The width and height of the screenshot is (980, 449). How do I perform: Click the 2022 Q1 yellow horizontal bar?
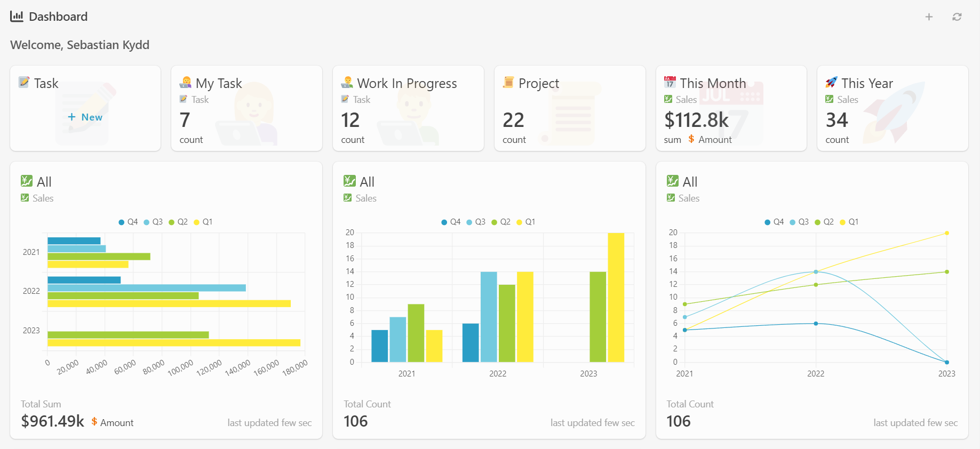coord(169,303)
